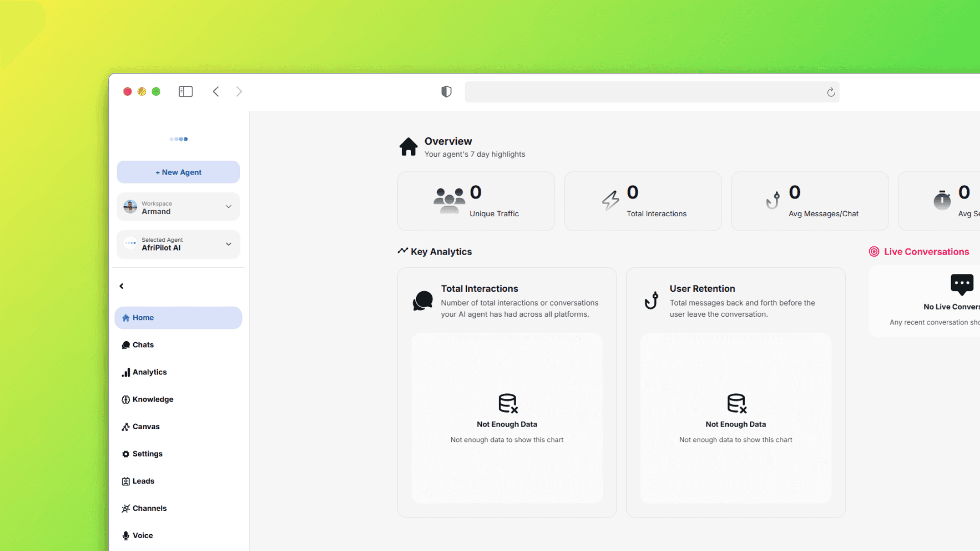
Task: Click the Overview house icon
Action: point(408,147)
